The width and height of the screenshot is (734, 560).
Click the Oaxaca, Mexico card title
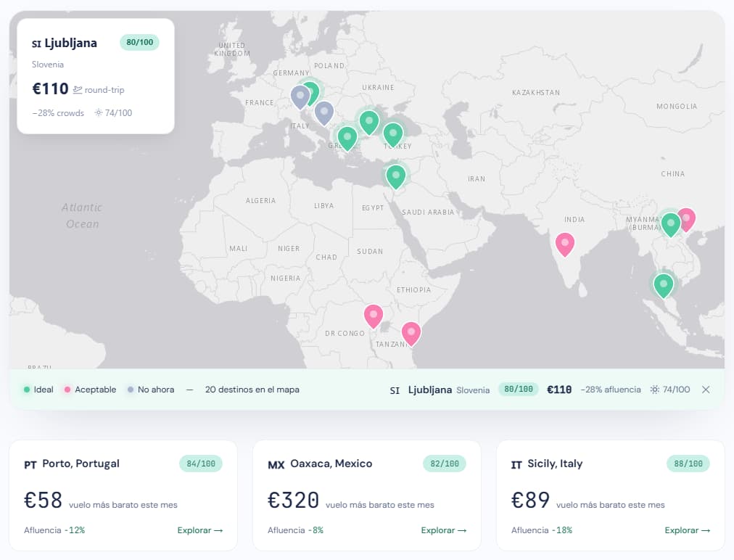click(x=331, y=464)
